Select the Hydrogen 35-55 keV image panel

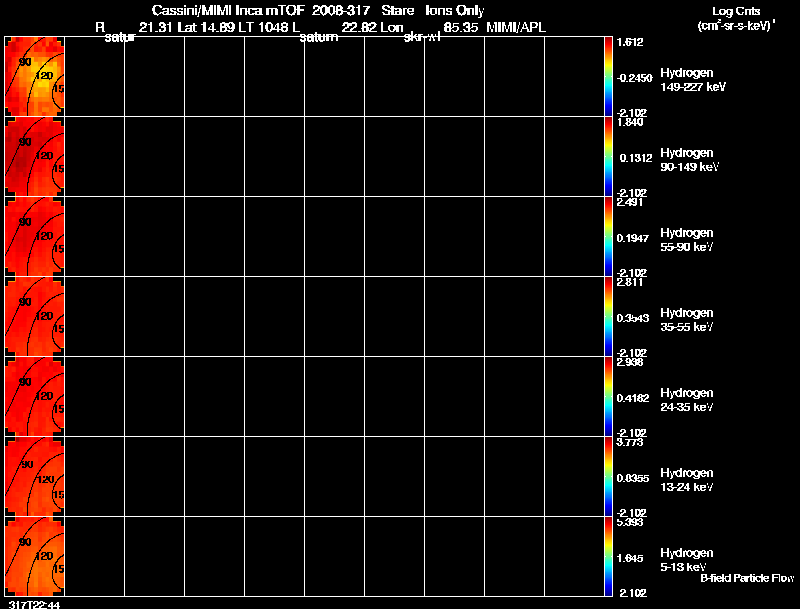[34, 317]
